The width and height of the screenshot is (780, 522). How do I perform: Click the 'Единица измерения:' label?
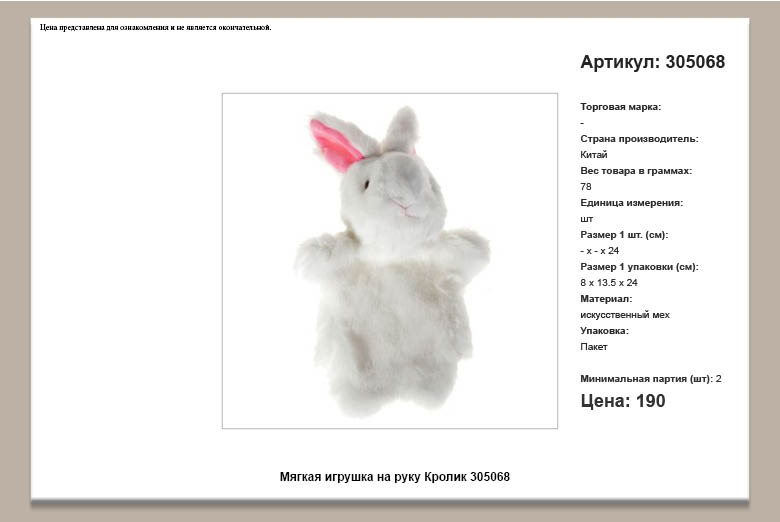(631, 203)
